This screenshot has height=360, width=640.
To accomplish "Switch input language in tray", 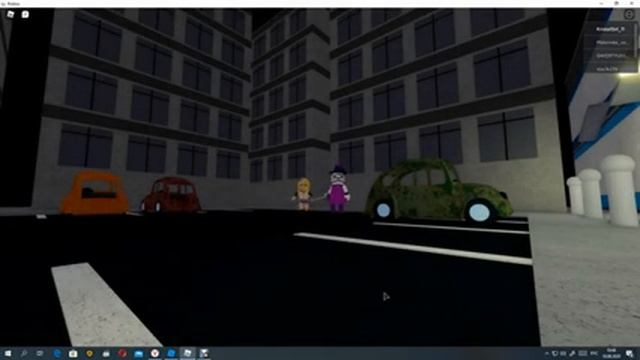I will pos(594,353).
